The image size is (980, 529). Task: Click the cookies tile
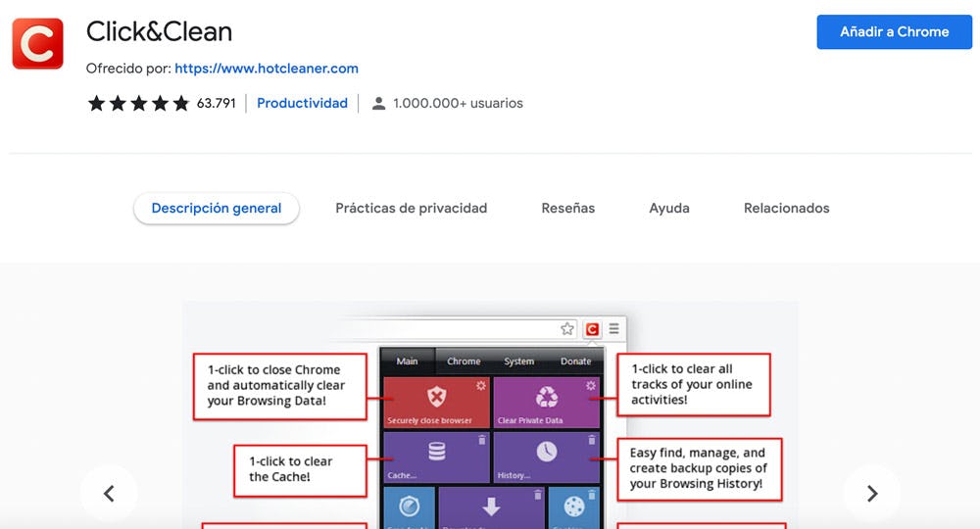tap(573, 507)
